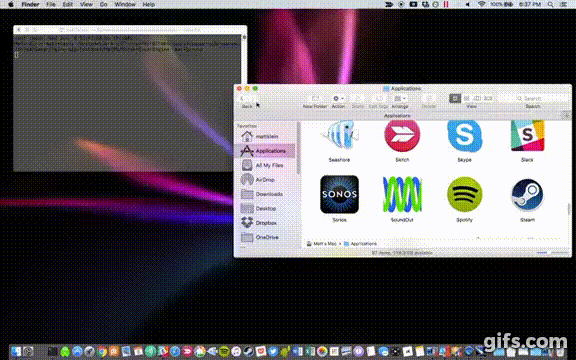Click the Share toolbar button
This screenshot has height=360, width=576.
point(357,99)
